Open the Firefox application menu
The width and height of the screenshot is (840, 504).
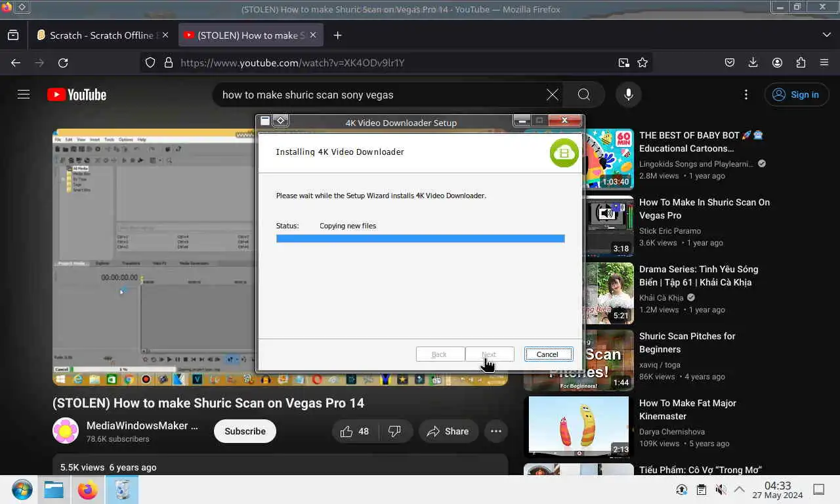tap(824, 63)
